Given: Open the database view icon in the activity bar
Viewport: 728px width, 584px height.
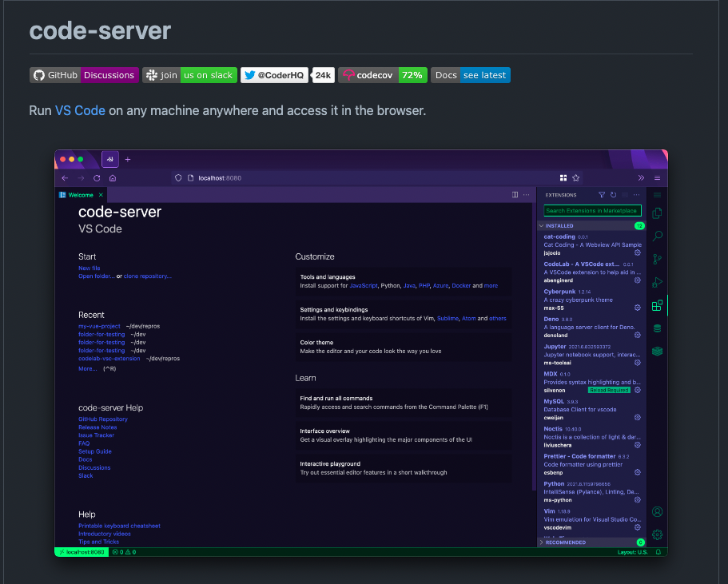Looking at the screenshot, I should (x=657, y=328).
